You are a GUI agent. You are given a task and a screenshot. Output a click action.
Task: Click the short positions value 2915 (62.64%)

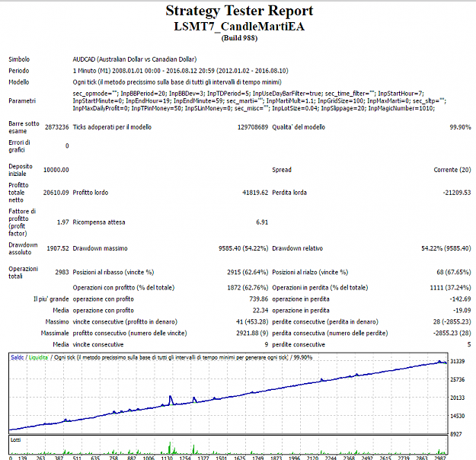pos(248,273)
